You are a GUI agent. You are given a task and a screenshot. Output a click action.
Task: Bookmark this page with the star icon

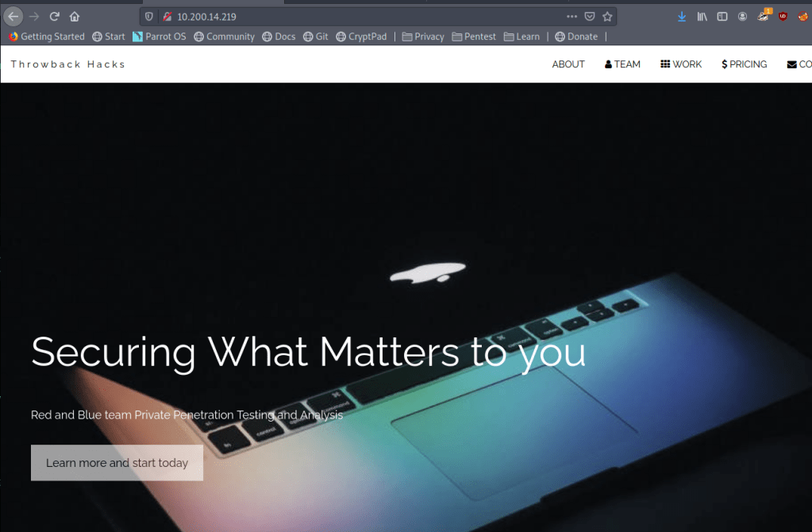(x=607, y=17)
